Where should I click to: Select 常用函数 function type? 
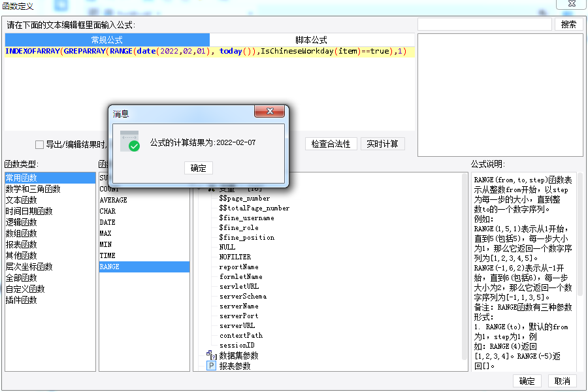[50, 178]
